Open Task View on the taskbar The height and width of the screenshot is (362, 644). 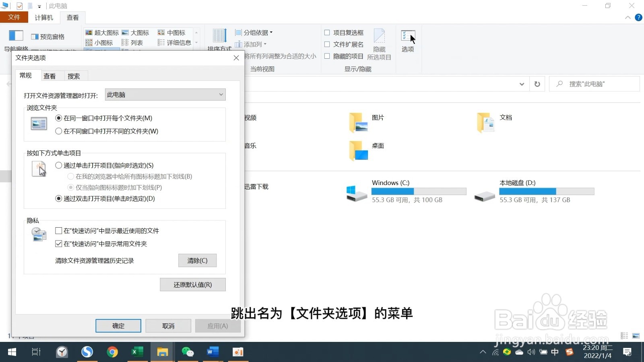(36, 352)
